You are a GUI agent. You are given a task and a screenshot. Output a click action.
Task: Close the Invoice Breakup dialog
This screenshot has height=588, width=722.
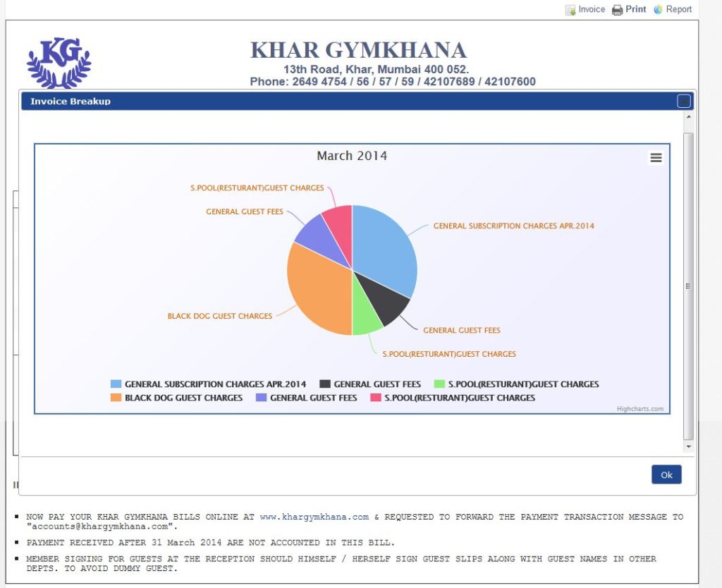(683, 101)
